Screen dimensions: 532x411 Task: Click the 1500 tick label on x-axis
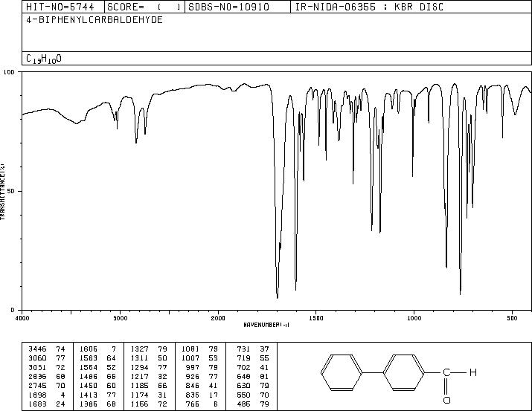(316, 318)
